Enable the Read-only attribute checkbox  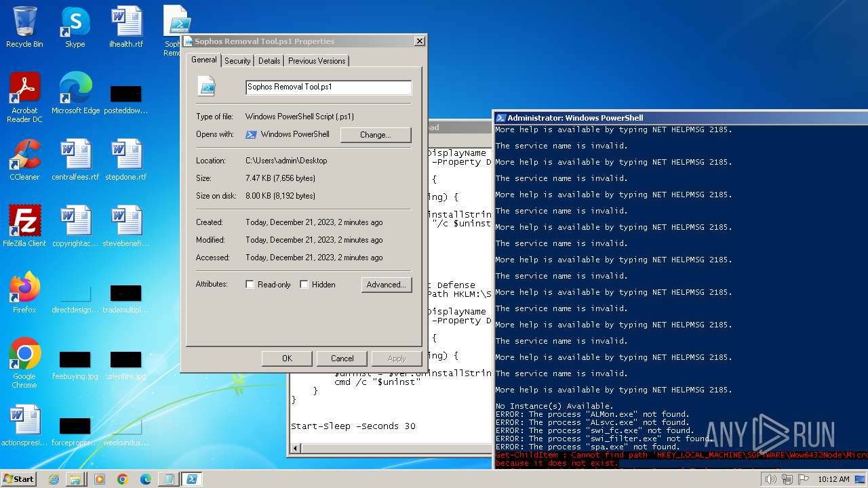[250, 285]
